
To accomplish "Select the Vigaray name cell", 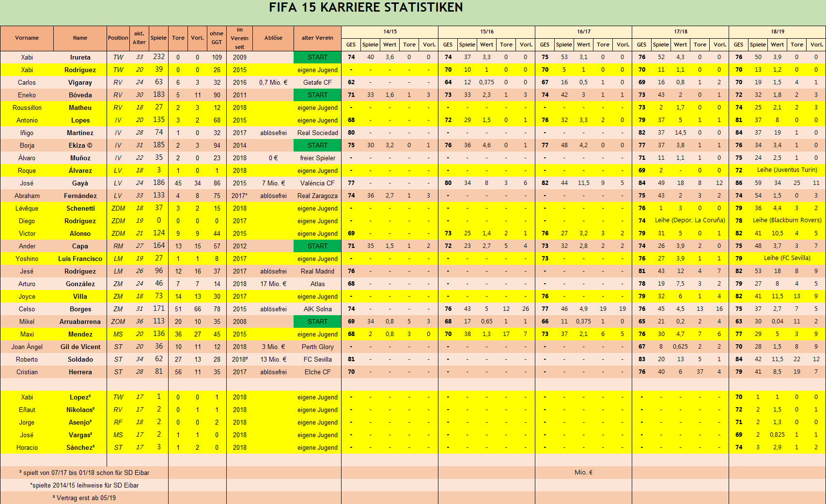I will coord(80,82).
